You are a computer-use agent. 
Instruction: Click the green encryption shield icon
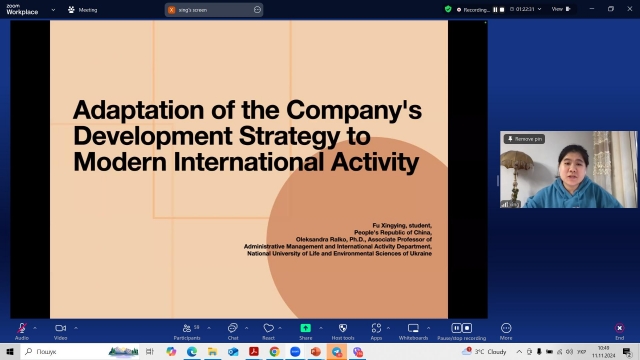[448, 9]
